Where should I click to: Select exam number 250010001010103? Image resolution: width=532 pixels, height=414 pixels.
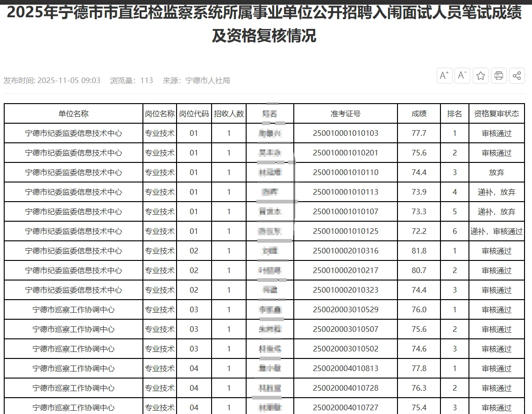(x=345, y=133)
